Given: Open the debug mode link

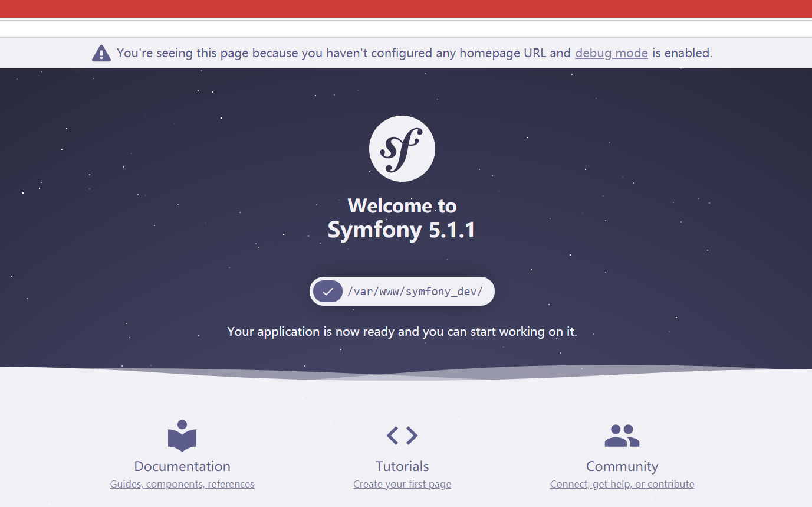Looking at the screenshot, I should coord(612,53).
